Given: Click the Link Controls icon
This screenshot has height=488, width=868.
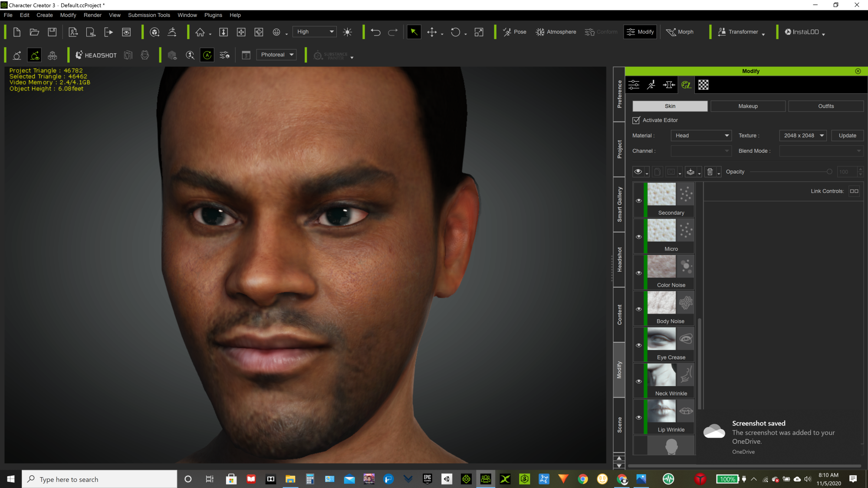Looking at the screenshot, I should tap(854, 191).
